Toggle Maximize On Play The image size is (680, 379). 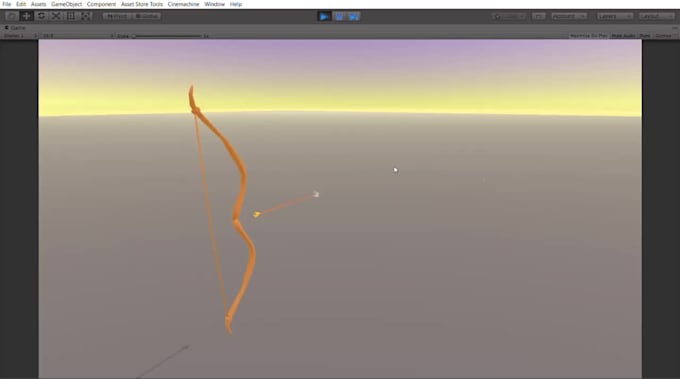point(588,36)
